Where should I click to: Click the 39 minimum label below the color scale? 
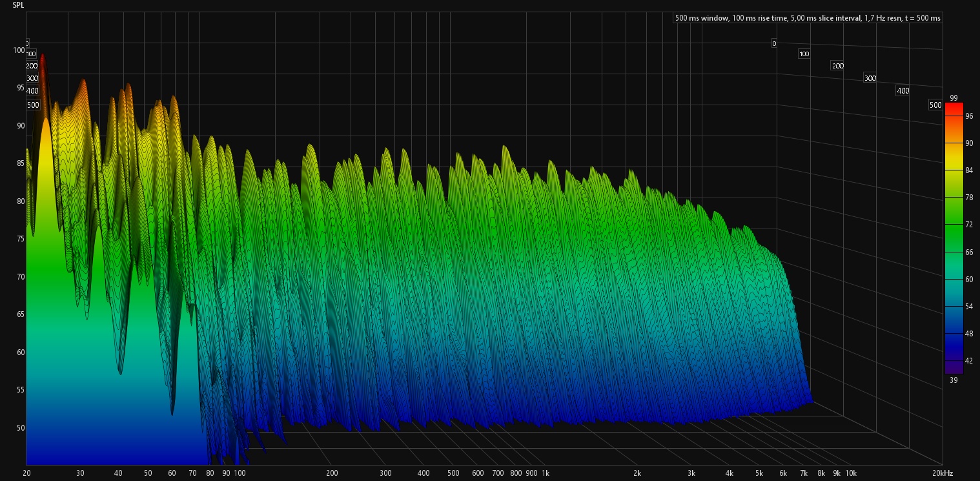point(954,380)
